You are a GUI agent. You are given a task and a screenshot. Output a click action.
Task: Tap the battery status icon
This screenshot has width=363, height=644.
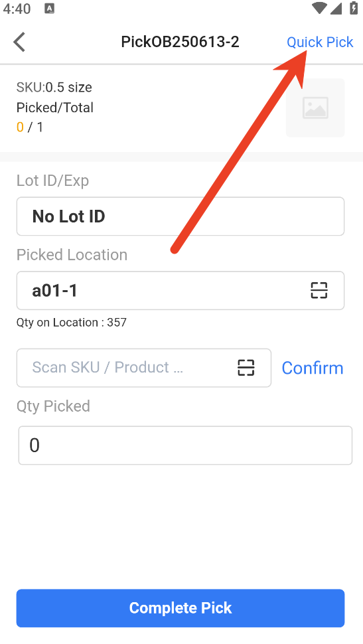click(354, 8)
